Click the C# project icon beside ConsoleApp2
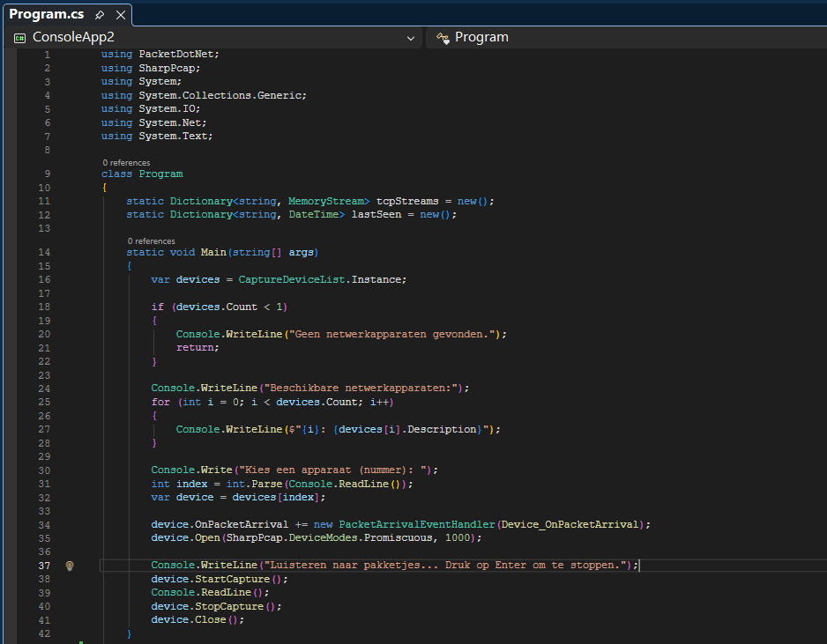Screen dimensions: 827x644 (19, 38)
